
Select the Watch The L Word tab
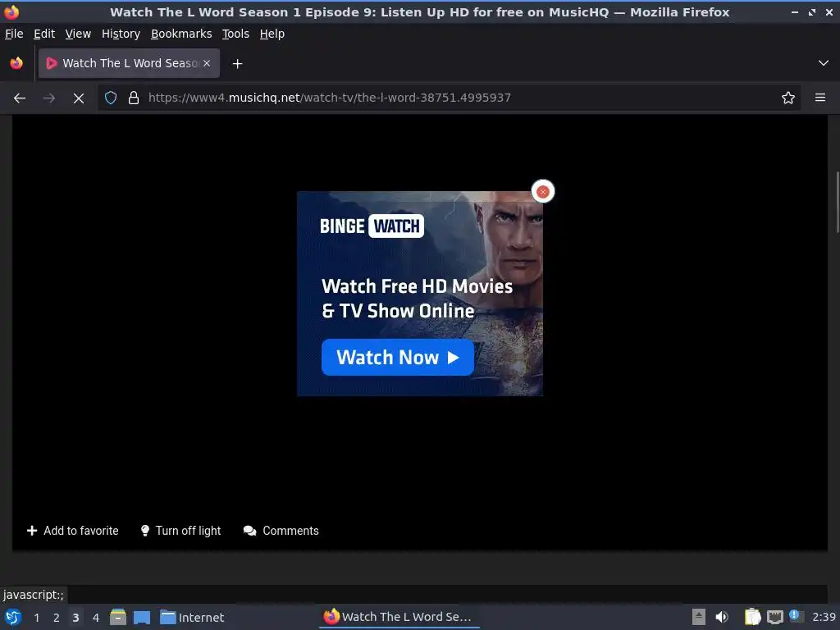129,63
